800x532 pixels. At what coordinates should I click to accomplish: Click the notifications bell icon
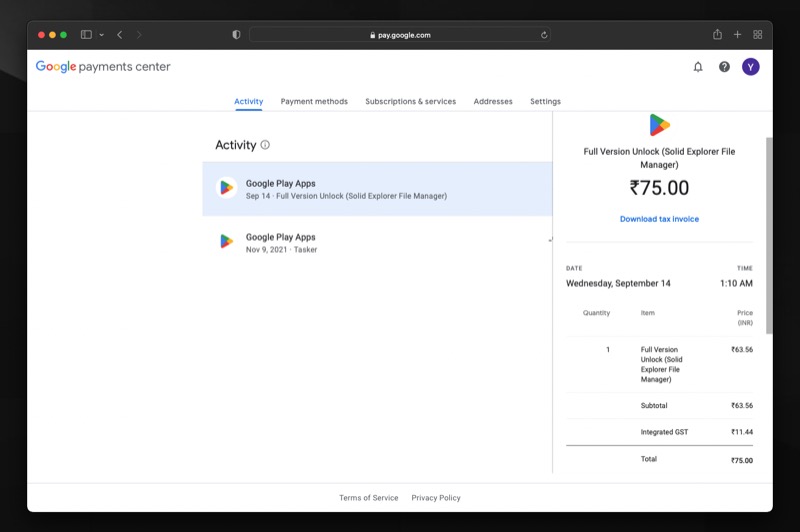pos(698,67)
